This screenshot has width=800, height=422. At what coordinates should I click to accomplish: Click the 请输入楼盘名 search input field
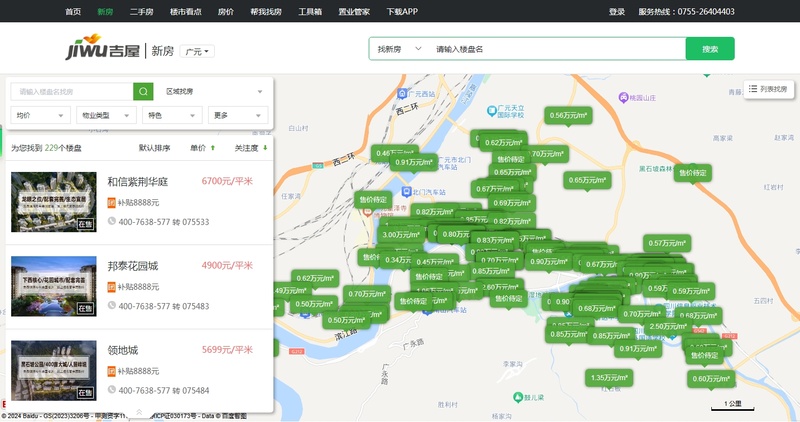(x=555, y=49)
